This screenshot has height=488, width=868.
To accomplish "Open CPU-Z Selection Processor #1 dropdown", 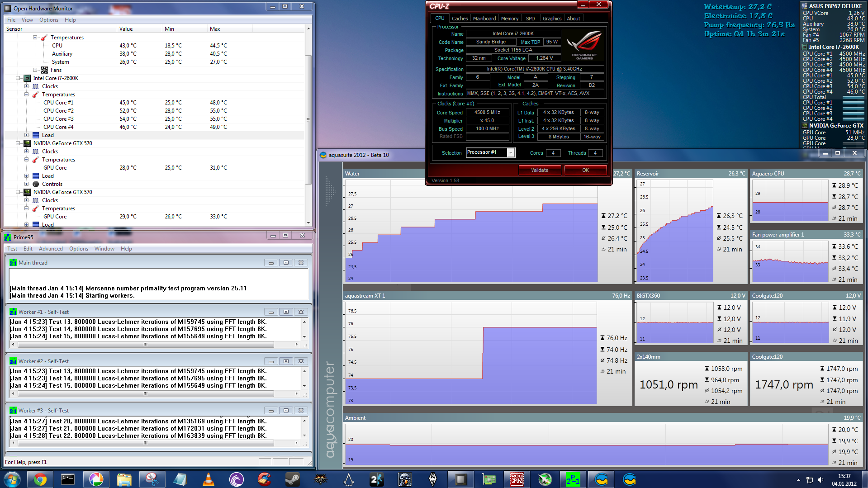I will (x=511, y=153).
